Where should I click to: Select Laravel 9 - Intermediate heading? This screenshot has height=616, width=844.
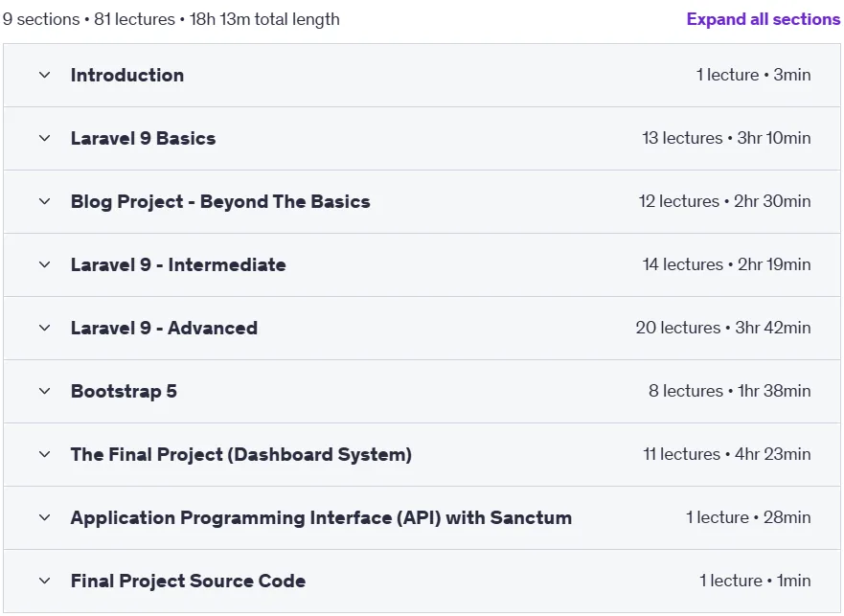click(178, 265)
